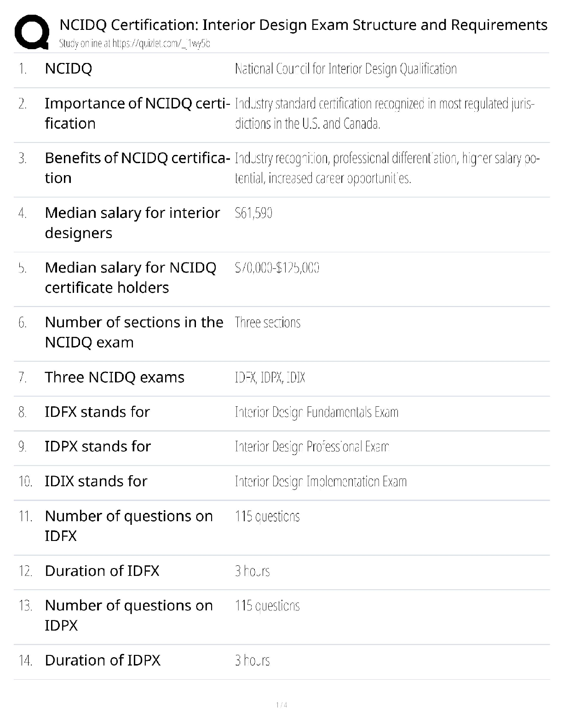Click 115 questions answer for IDPX
This screenshot has height=728, width=563.
(x=267, y=606)
